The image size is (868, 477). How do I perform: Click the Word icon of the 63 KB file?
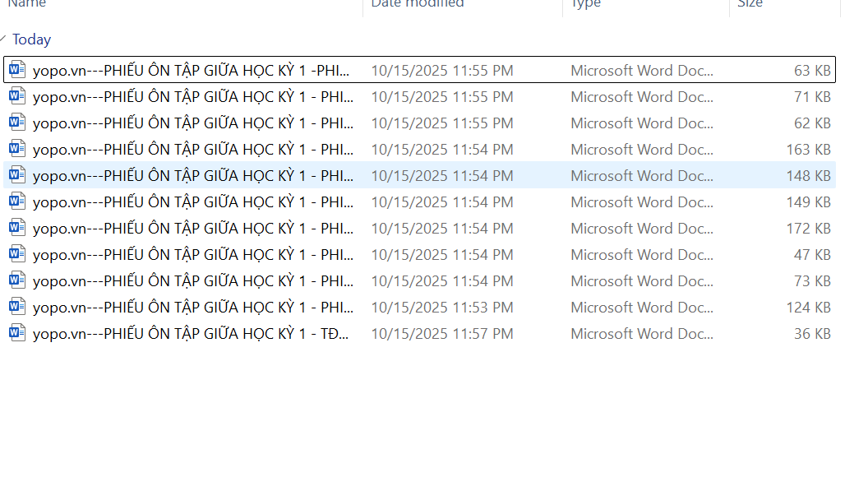[x=17, y=70]
